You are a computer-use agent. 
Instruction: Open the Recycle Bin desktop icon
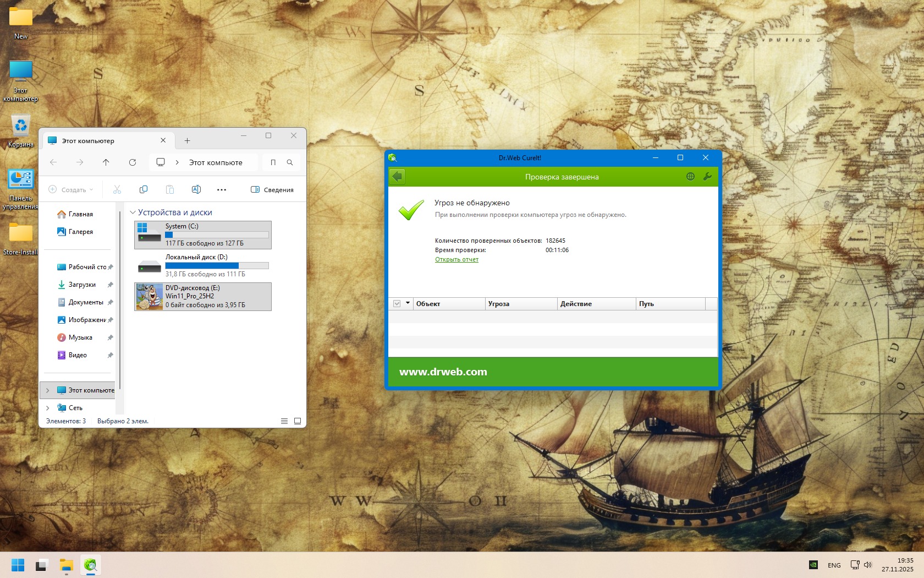21,128
